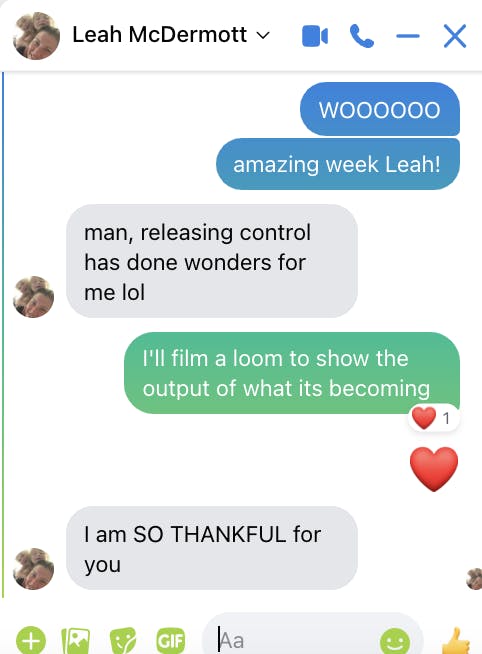Send a thumbs-up like
482x654 pixels.
pyautogui.click(x=455, y=640)
